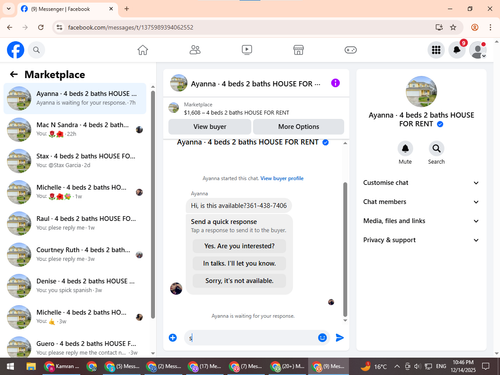The image size is (500, 375).
Task: Open the emoji picker smiley icon
Action: click(x=322, y=338)
